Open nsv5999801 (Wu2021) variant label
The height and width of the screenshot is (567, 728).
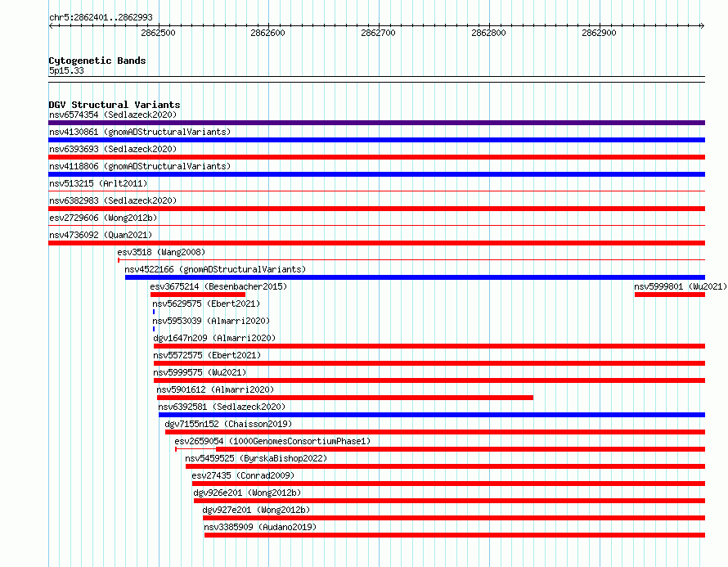pos(681,286)
